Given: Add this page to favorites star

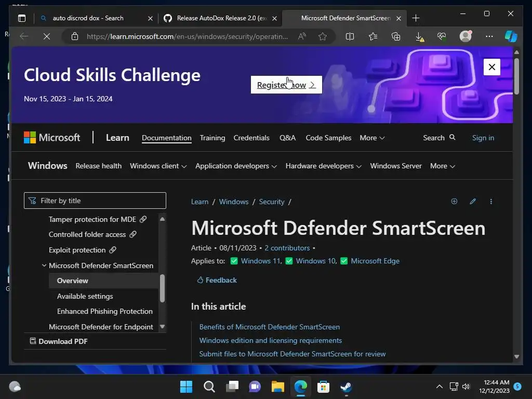Looking at the screenshot, I should tap(322, 36).
